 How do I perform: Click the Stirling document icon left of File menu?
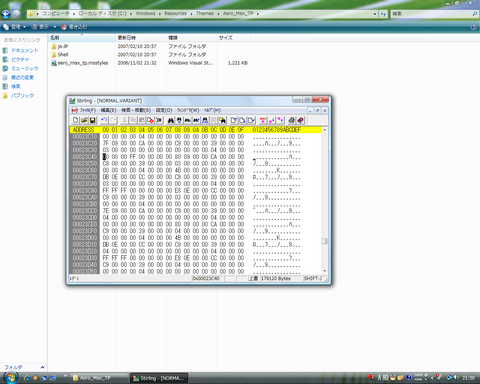75,110
